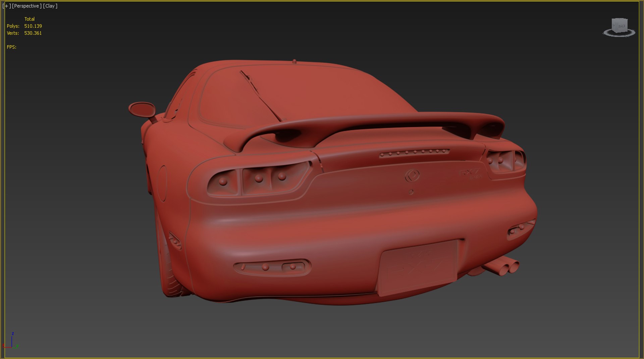The height and width of the screenshot is (359, 644).
Task: Click the XYZ axis tripod gizmo
Action: (10, 341)
